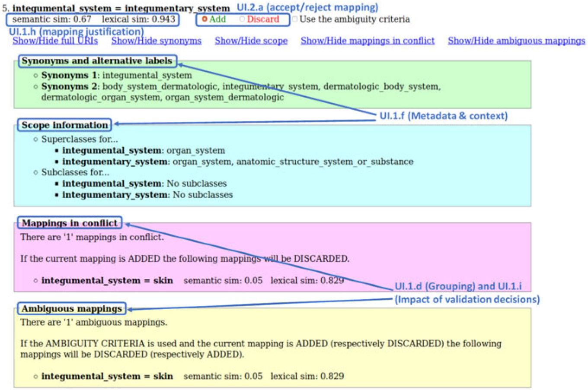Click Show/Hide mappings in conflict link

click(x=367, y=41)
